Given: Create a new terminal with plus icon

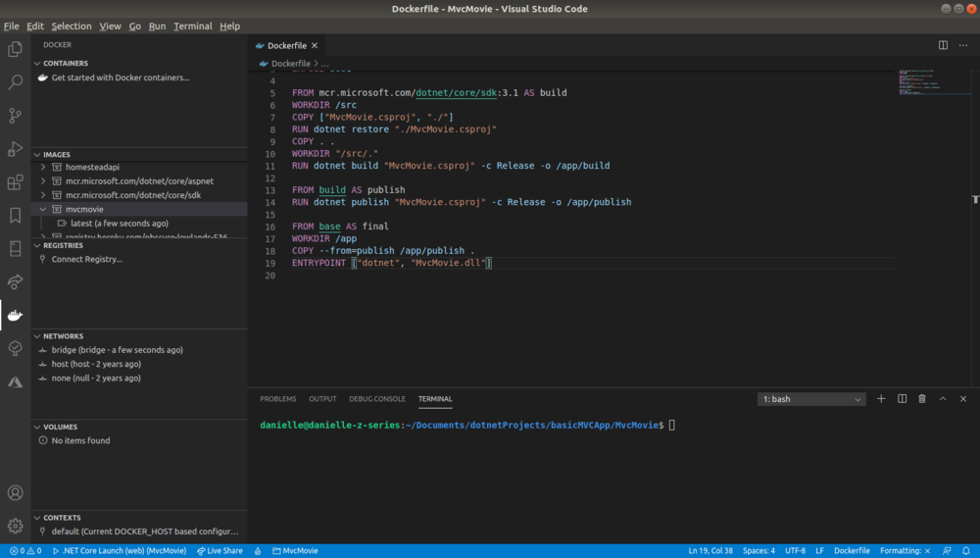Looking at the screenshot, I should tap(881, 398).
